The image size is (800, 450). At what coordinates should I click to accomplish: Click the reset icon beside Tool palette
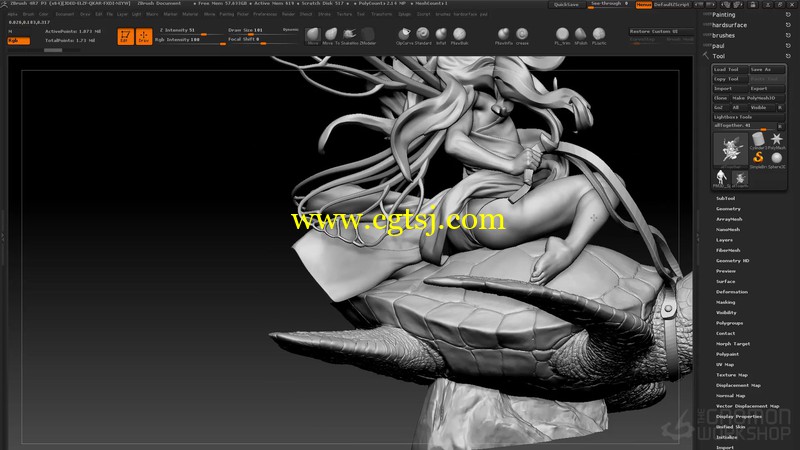pos(788,56)
